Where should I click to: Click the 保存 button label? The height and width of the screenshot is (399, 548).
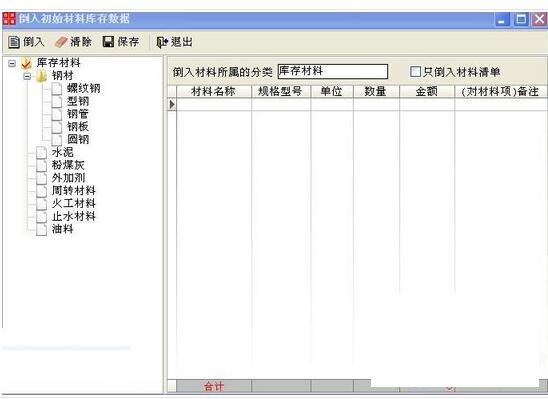(128, 42)
